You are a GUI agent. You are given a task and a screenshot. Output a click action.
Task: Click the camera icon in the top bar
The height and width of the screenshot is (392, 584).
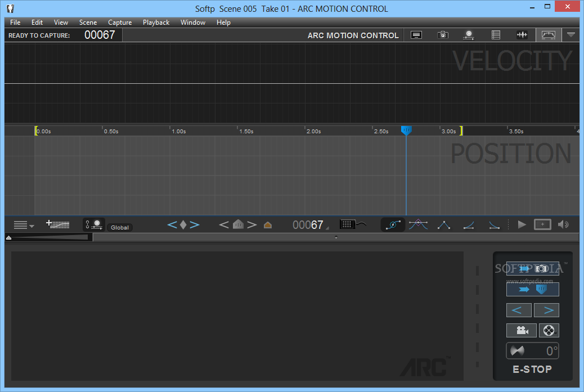442,35
